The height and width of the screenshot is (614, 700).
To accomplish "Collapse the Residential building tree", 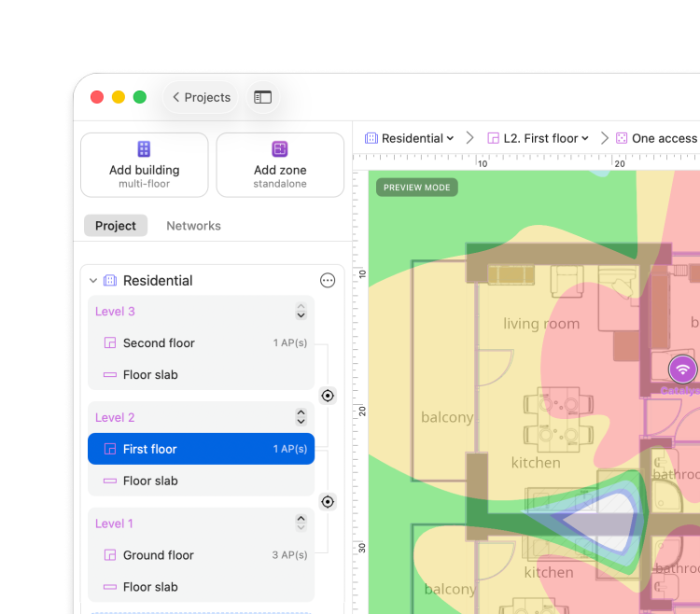I will 93,281.
